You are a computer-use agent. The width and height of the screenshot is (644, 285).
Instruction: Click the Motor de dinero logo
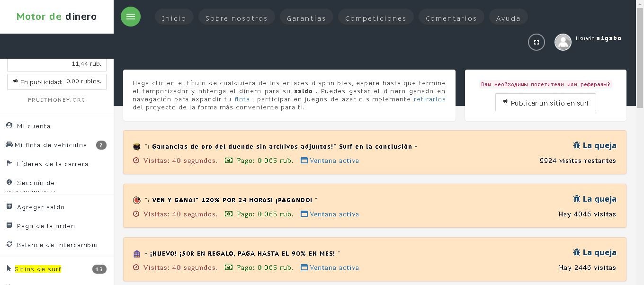(56, 17)
